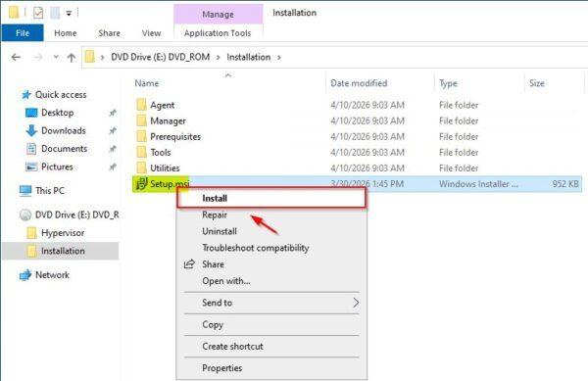Click the Network icon in sidebar
588x381 pixels.
25,275
